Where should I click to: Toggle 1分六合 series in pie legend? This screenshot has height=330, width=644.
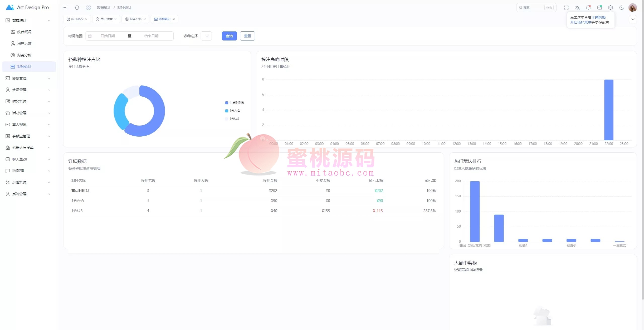coord(234,111)
